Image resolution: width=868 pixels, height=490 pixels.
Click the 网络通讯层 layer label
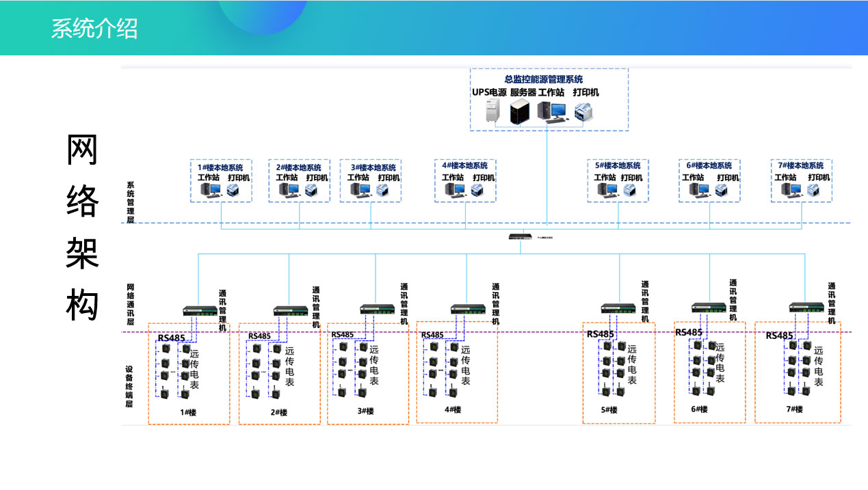130,304
